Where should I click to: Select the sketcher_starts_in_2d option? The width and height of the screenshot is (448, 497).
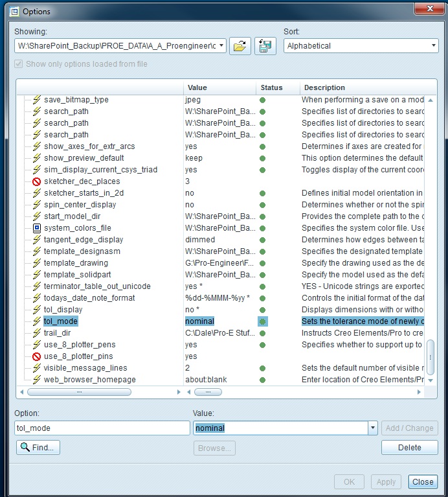84,193
